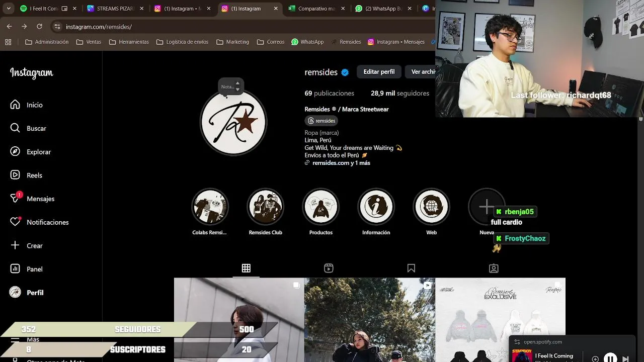
Task: Switch to WhatsApp Business tab
Action: pyautogui.click(x=383, y=9)
